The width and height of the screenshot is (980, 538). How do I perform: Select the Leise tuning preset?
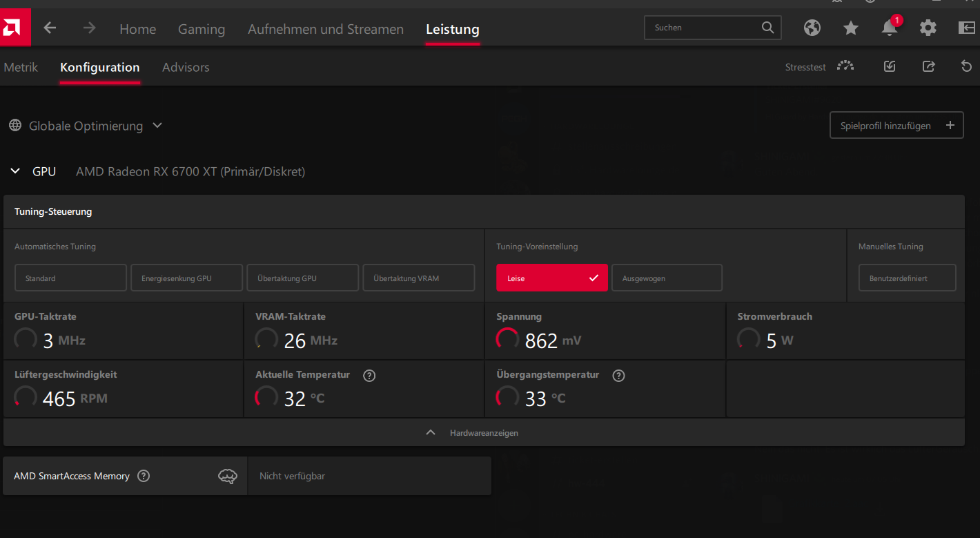[552, 278]
